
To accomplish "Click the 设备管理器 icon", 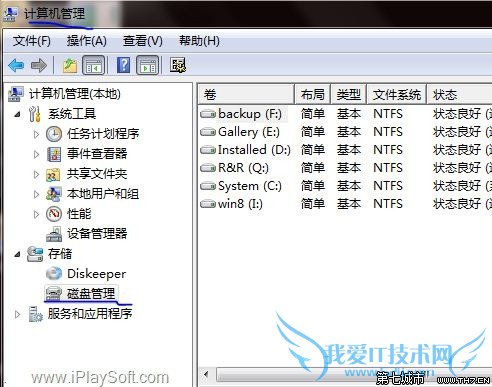I will pos(54,234).
